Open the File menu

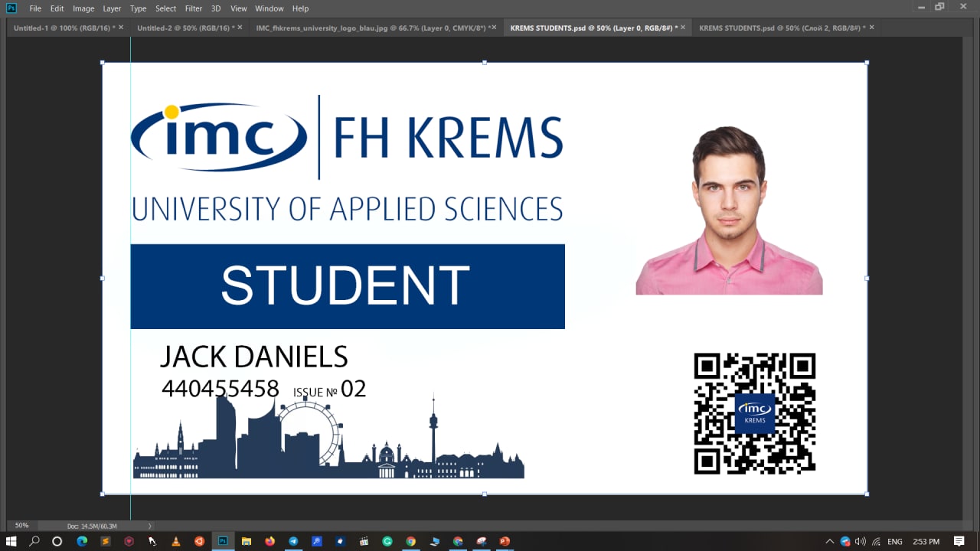point(35,8)
